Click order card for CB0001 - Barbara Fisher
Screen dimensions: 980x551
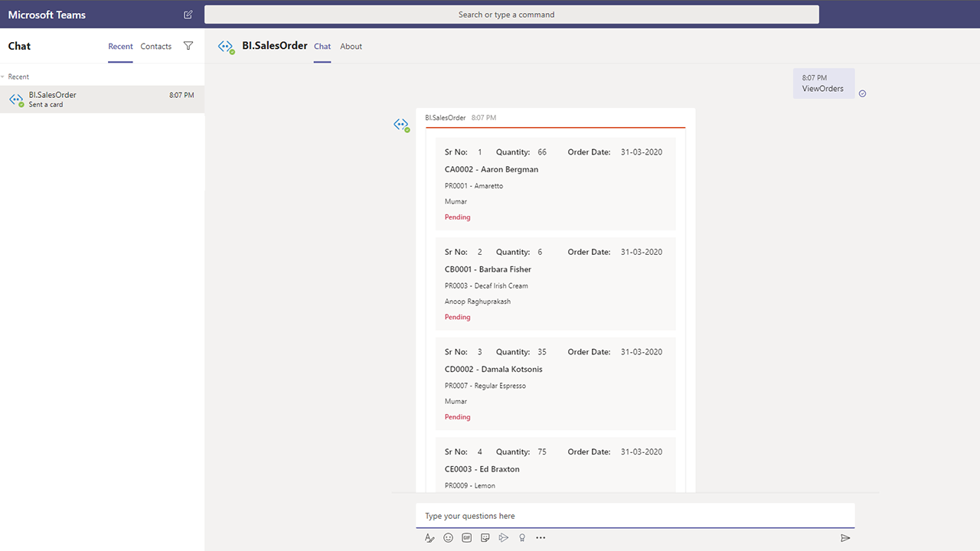[556, 284]
